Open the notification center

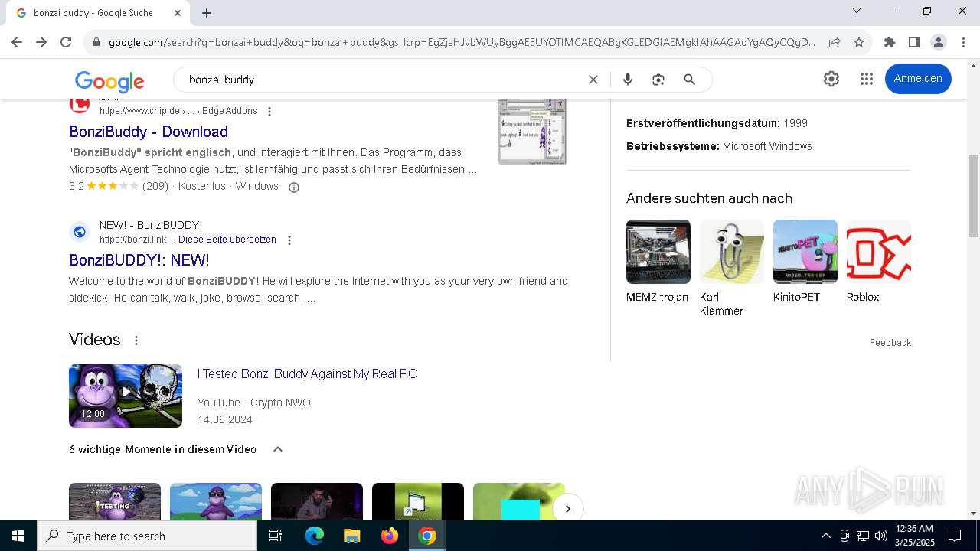pos(955,536)
